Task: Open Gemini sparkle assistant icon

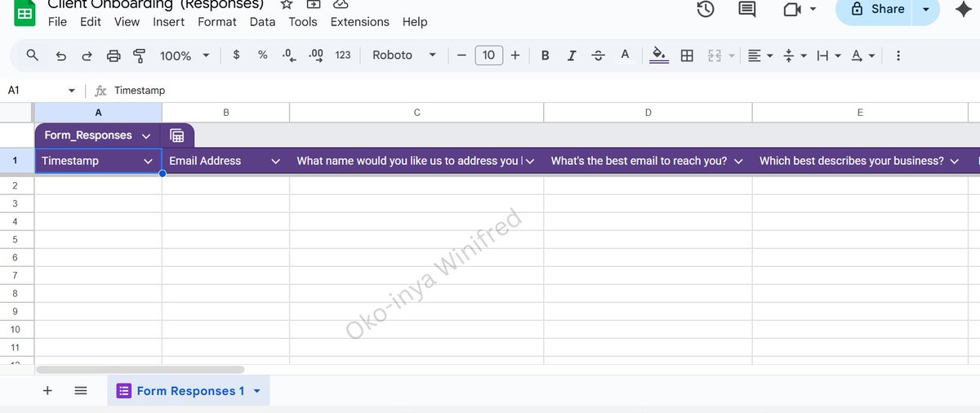Action: (x=963, y=9)
